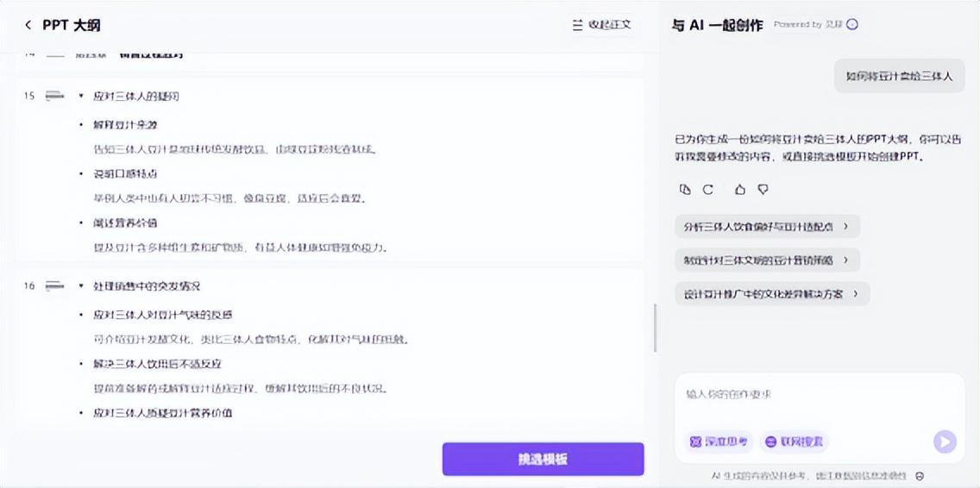Collapse body text with 收起正文
The height and width of the screenshot is (488, 980).
(x=602, y=25)
